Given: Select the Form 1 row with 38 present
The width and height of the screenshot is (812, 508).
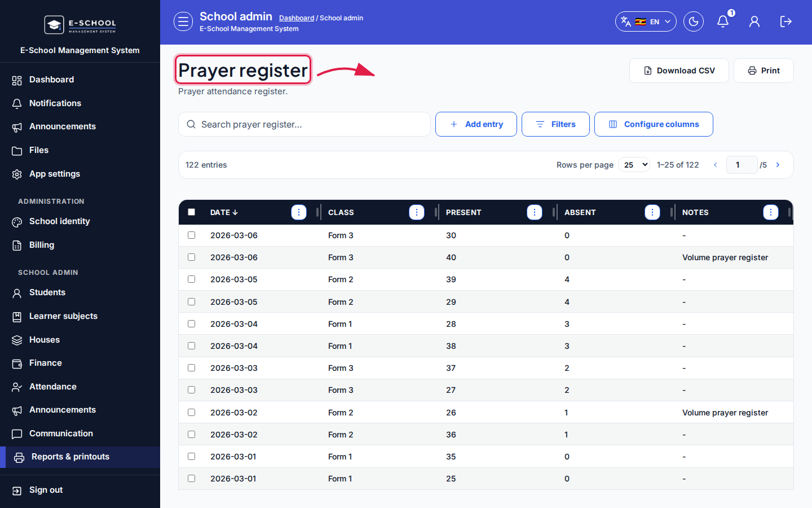Looking at the screenshot, I should [192, 346].
